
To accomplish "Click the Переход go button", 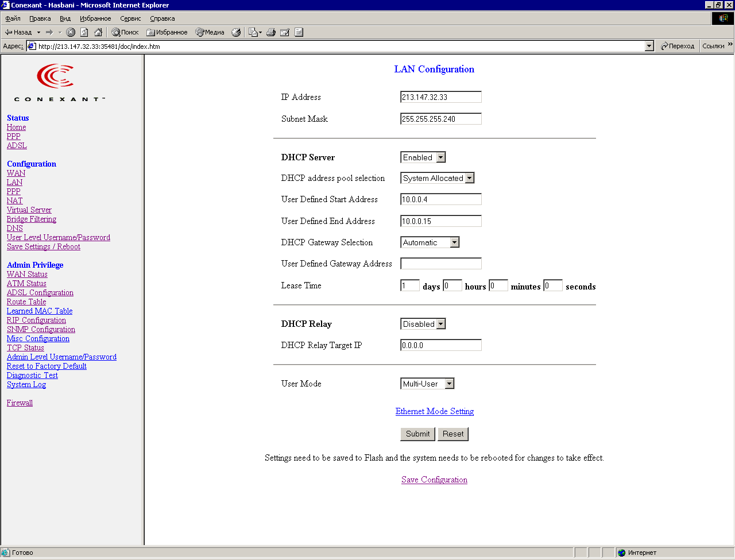I will point(678,46).
